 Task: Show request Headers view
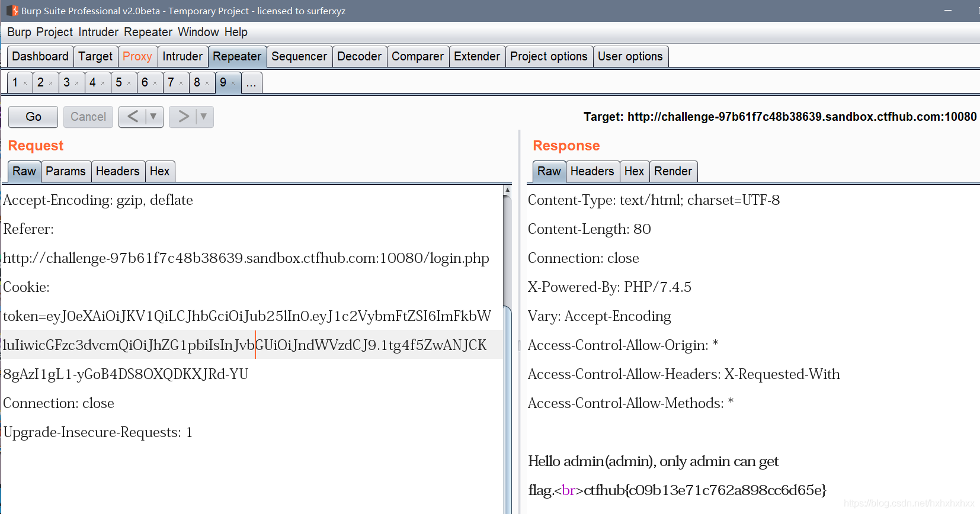click(x=118, y=171)
